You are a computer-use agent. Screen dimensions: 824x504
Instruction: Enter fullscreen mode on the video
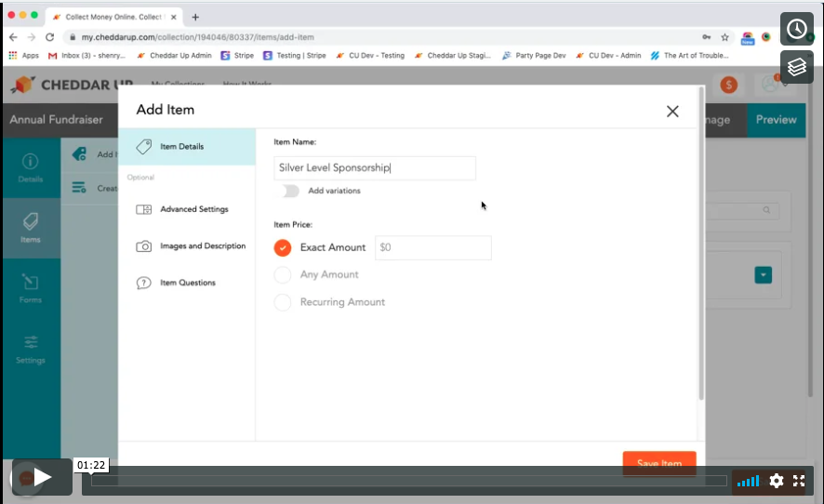tap(799, 481)
